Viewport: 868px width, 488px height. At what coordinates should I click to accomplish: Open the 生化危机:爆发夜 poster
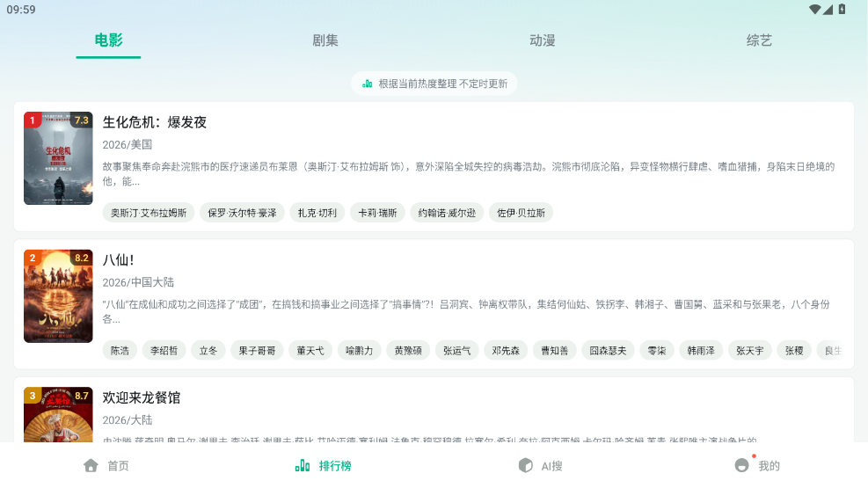coord(58,158)
